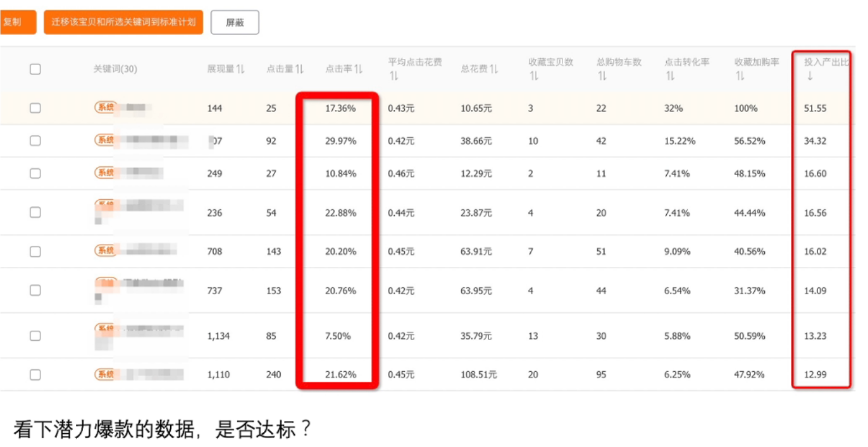This screenshot has height=447, width=868.
Task: Click the 16.56 ROI value
Action: click(815, 213)
